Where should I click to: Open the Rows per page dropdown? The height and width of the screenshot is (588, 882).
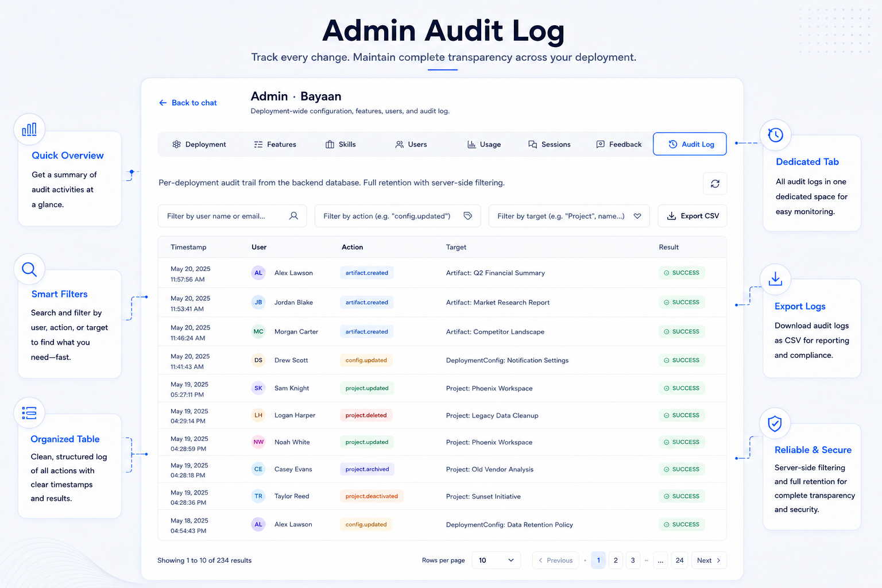coord(496,560)
